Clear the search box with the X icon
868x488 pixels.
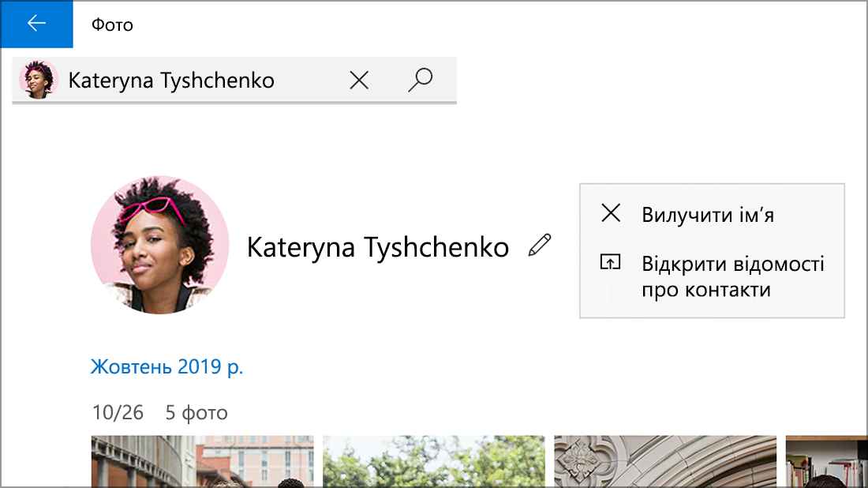(x=359, y=81)
